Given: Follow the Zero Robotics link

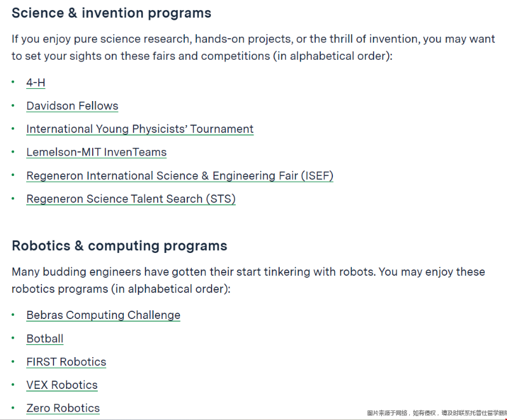Looking at the screenshot, I should 63,409.
